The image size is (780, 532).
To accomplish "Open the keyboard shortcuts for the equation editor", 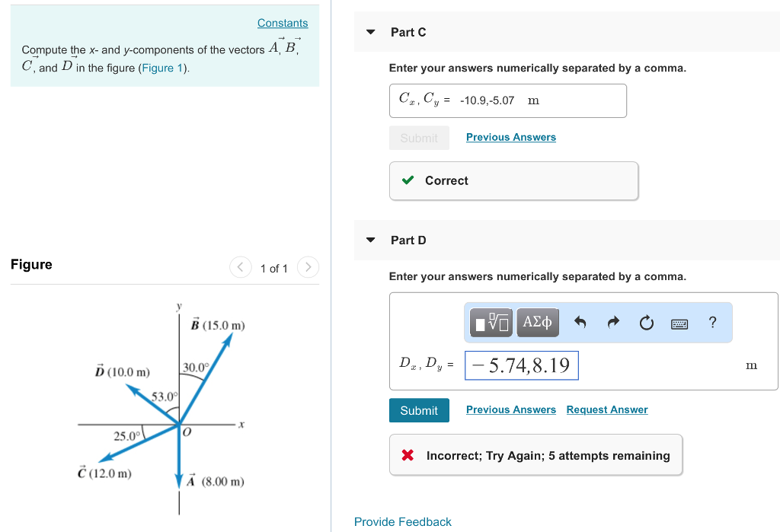I will tap(680, 323).
